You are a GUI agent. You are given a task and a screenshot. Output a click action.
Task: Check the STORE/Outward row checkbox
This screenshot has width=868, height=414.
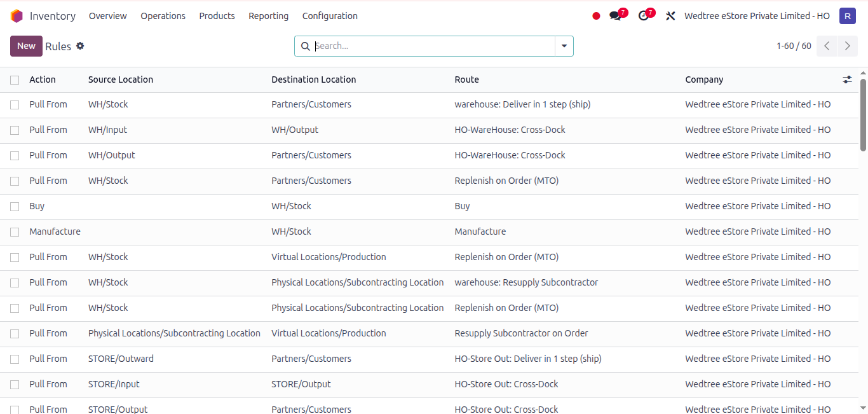(x=15, y=359)
